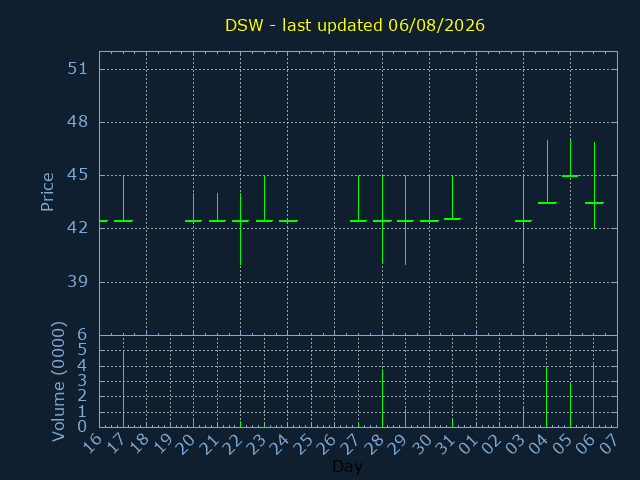Click the day 22 price bar
Screen dimensions: 640x480
[240, 229]
